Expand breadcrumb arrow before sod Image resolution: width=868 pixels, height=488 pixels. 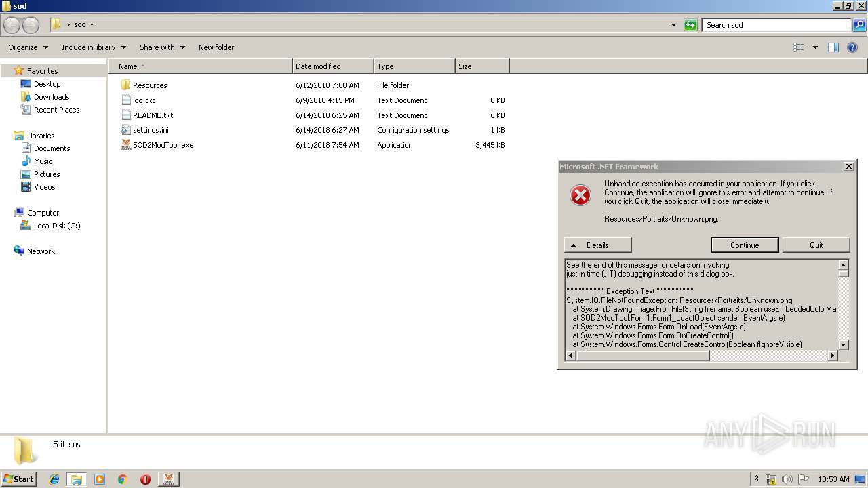pos(68,25)
